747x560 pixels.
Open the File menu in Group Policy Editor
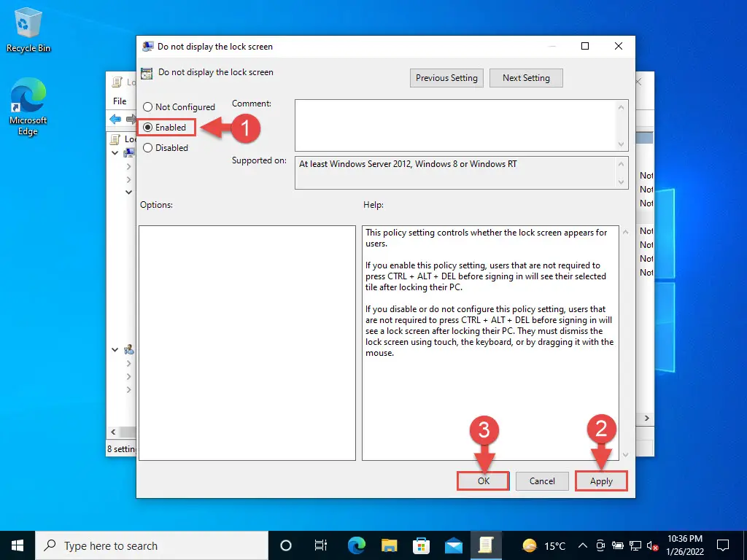119,101
